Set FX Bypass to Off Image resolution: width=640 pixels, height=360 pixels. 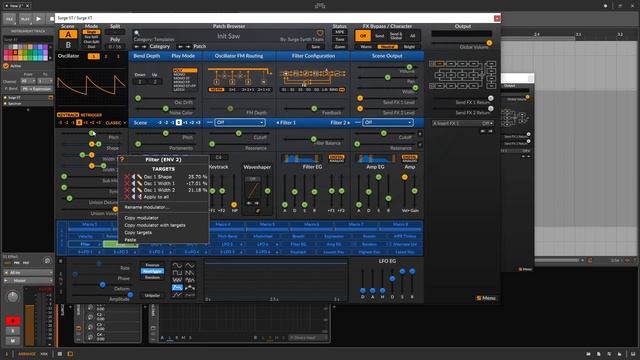tap(363, 36)
